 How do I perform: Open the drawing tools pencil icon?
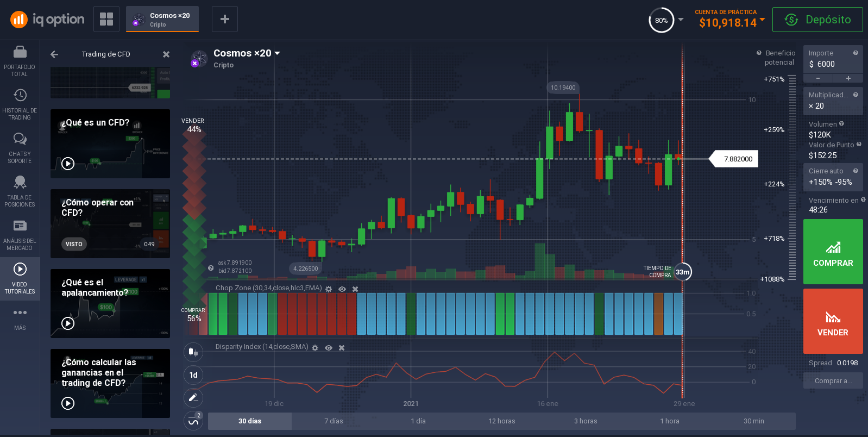[193, 398]
